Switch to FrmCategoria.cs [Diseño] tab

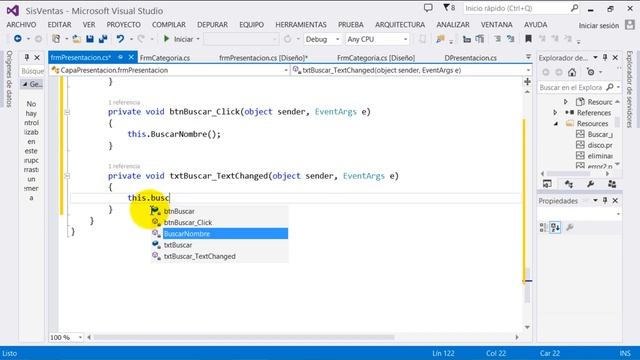(x=376, y=58)
